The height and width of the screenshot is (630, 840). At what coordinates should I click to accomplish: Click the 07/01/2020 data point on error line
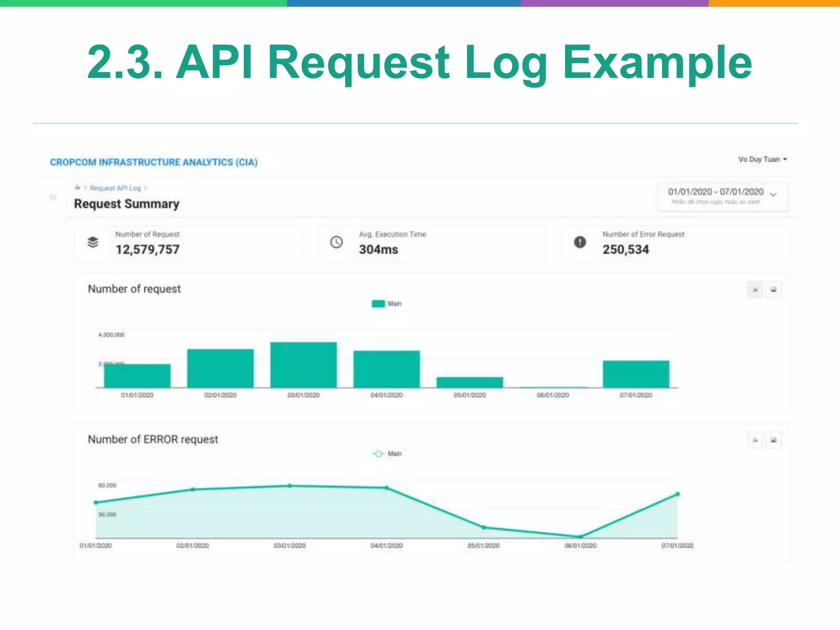(x=678, y=494)
